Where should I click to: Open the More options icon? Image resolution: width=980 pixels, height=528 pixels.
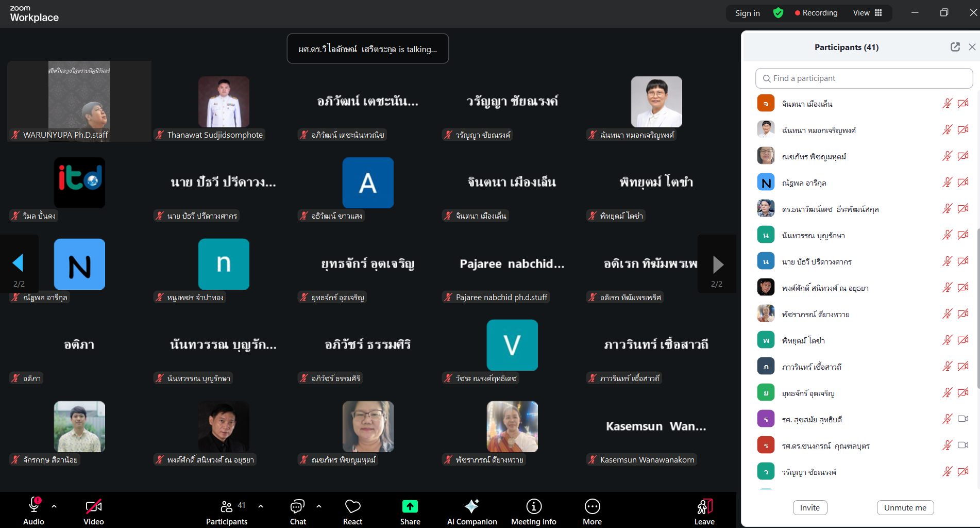click(592, 507)
